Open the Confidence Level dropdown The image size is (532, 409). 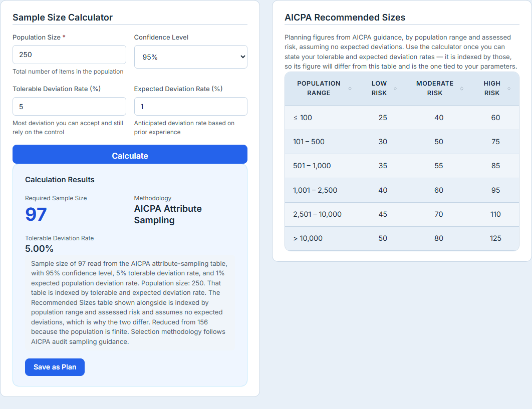pos(191,57)
